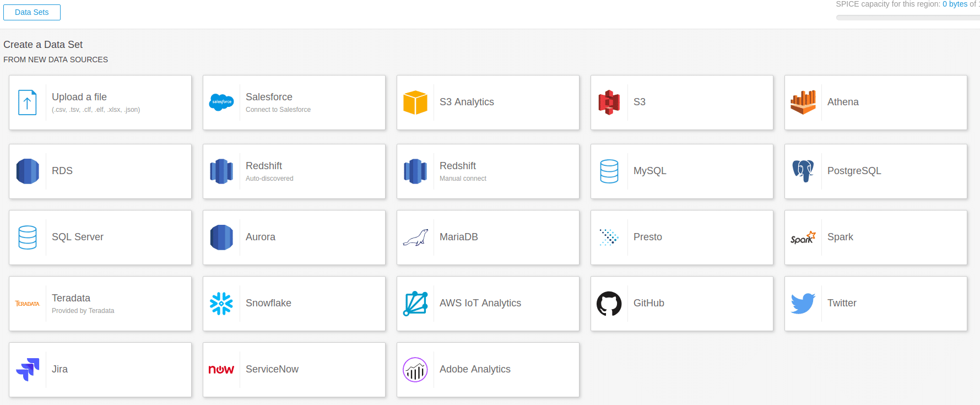Select the Twitter bird icon
The width and height of the screenshot is (980, 405).
pyautogui.click(x=803, y=304)
